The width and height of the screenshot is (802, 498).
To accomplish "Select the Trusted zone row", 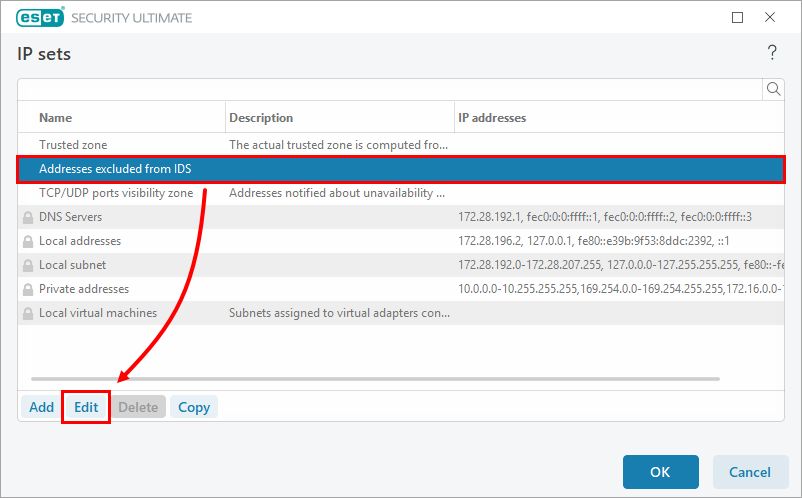I will [x=73, y=145].
